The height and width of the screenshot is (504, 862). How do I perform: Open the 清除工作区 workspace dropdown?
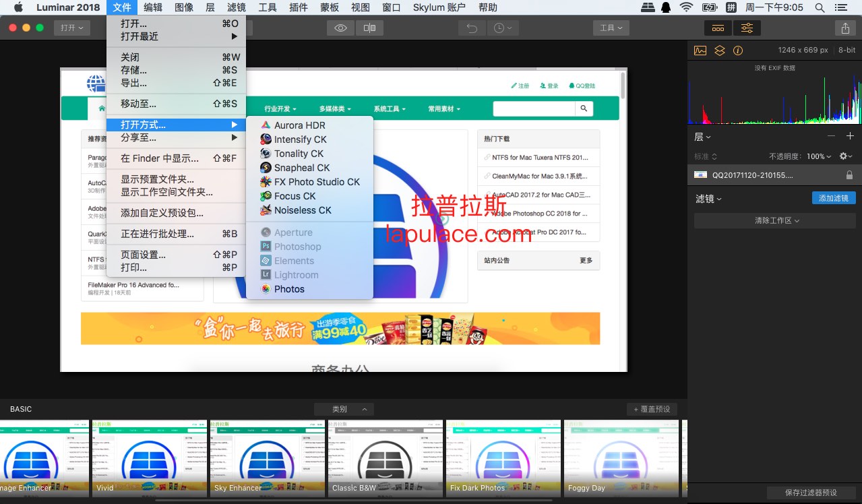[x=775, y=220]
